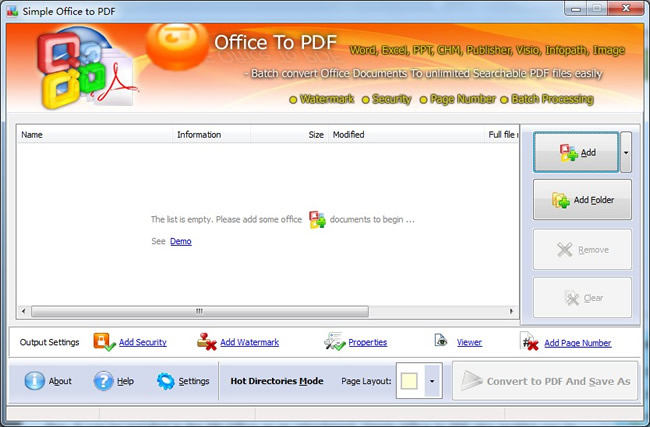Click the Page Layout color preview box
This screenshot has height=427, width=650.
click(409, 381)
